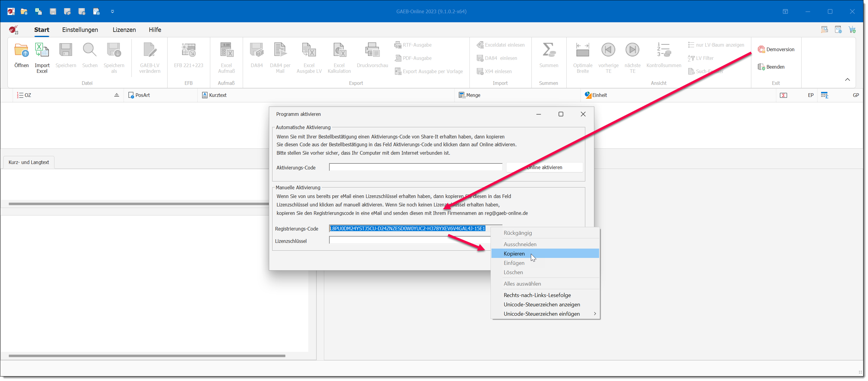
Task: Collapse the ribbon with chevron arrow
Action: (848, 79)
